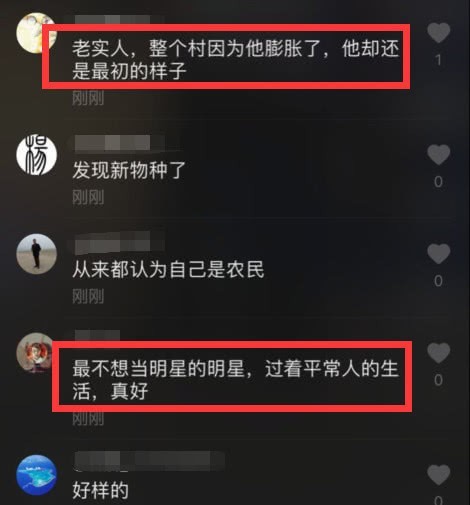Select the comment 好样的
This screenshot has height=505, width=470.
point(100,490)
